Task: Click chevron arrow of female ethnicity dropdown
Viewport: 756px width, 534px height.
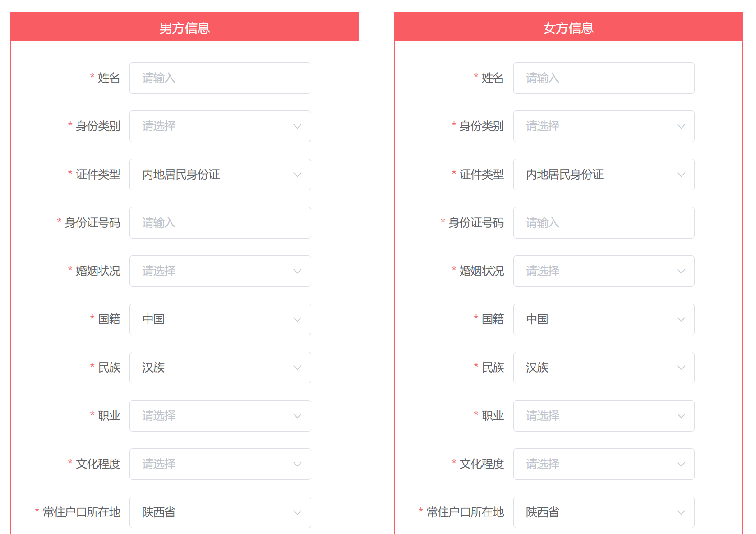Action: tap(681, 368)
